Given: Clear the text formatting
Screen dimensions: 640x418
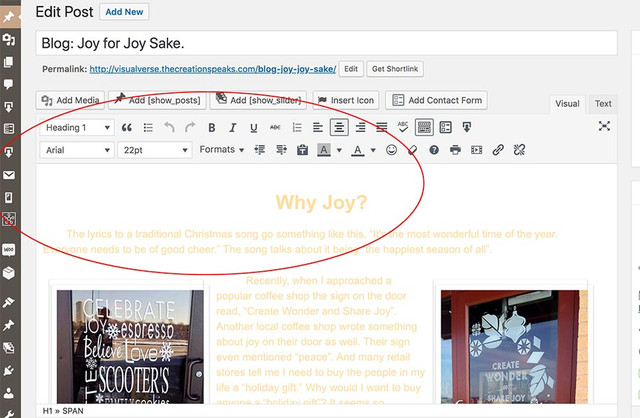Looking at the screenshot, I should pyautogui.click(x=413, y=150).
